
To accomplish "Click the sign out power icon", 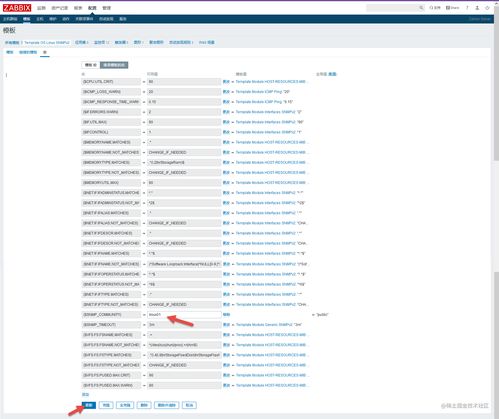I will (x=487, y=8).
